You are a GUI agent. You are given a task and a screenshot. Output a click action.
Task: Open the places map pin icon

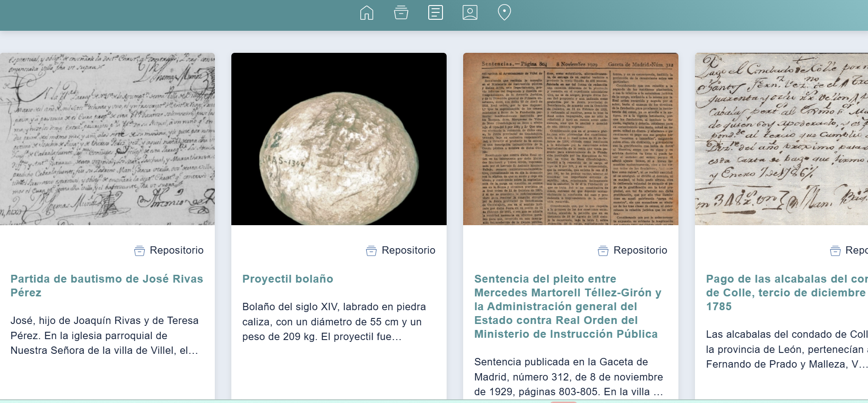point(504,12)
